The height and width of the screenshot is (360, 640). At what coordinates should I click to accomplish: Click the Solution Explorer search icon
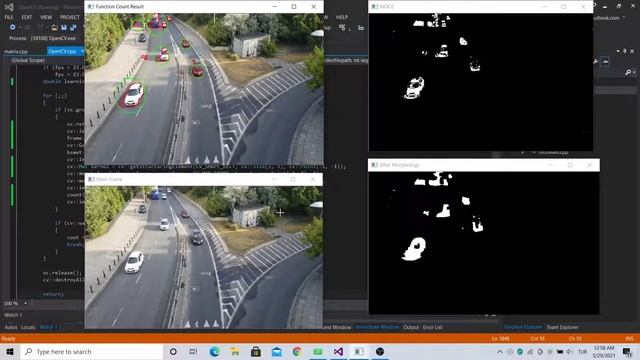pyautogui.click(x=628, y=72)
